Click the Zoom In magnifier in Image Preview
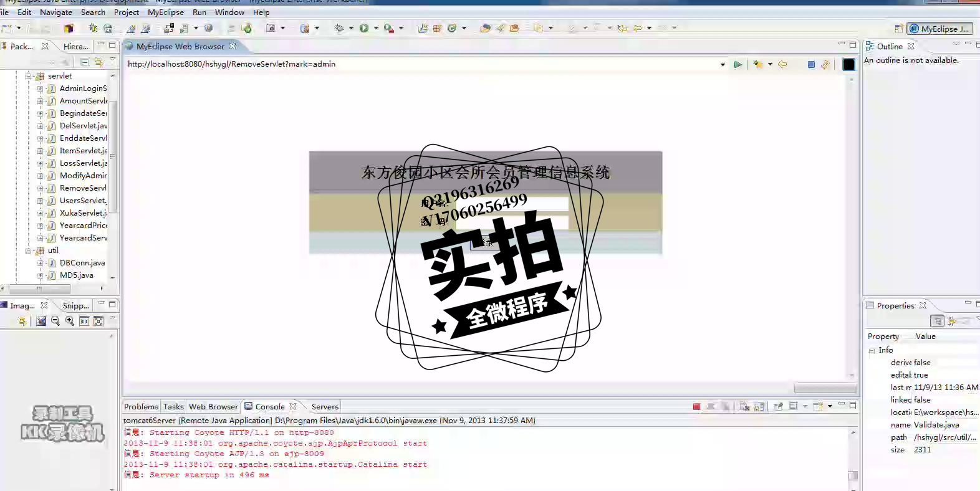980x491 pixels. [x=70, y=321]
